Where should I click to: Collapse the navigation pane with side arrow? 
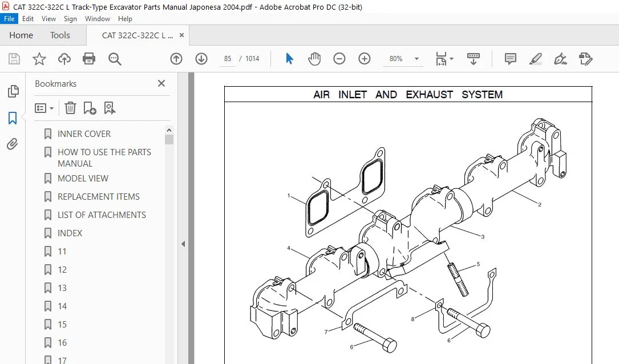pyautogui.click(x=183, y=244)
